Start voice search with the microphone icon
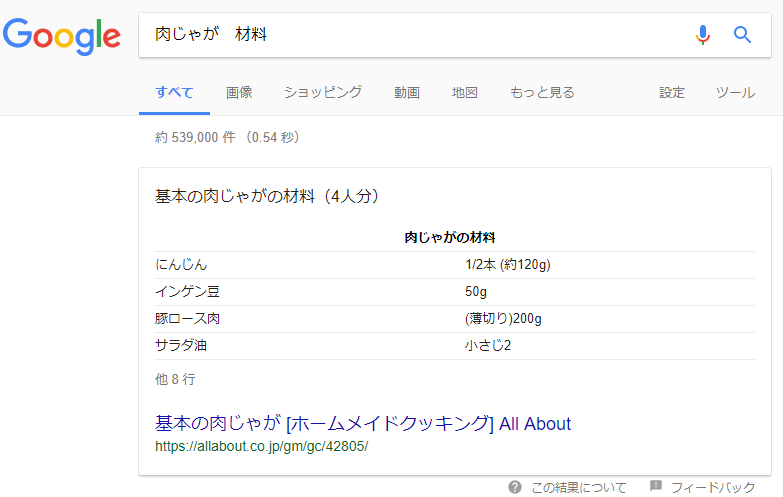 pyautogui.click(x=703, y=35)
